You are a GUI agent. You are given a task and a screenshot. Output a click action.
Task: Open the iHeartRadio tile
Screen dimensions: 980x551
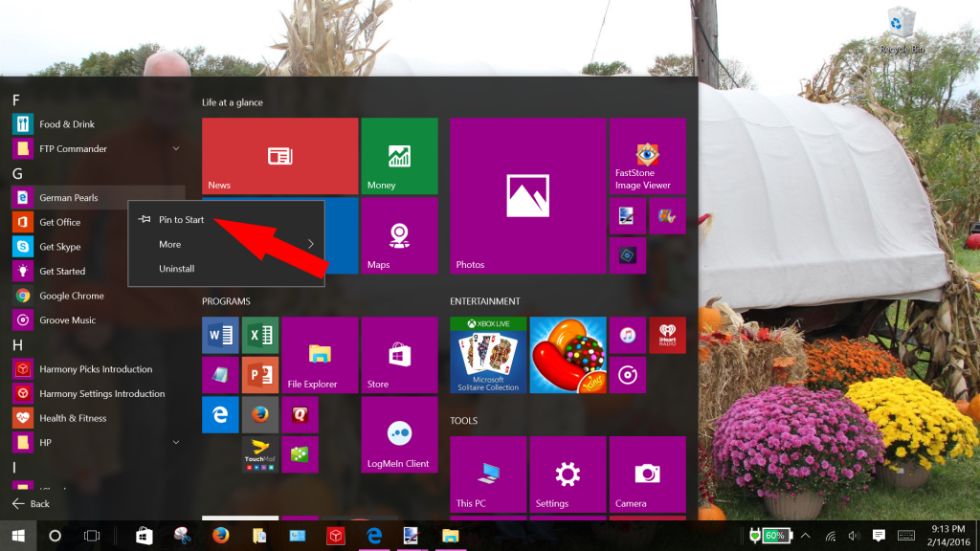click(x=667, y=335)
